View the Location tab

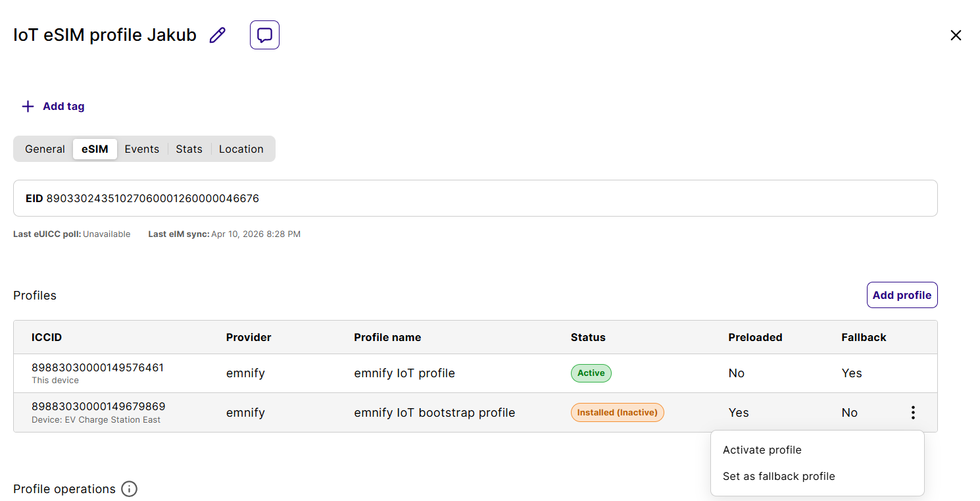pyautogui.click(x=241, y=149)
